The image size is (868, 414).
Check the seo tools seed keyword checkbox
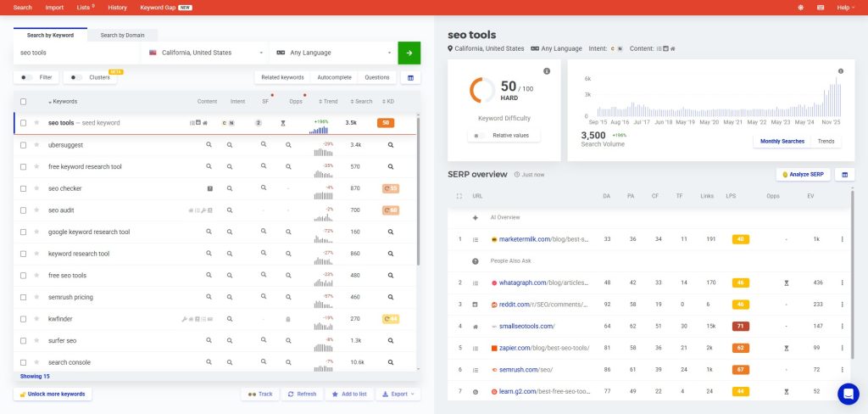pyautogui.click(x=23, y=123)
